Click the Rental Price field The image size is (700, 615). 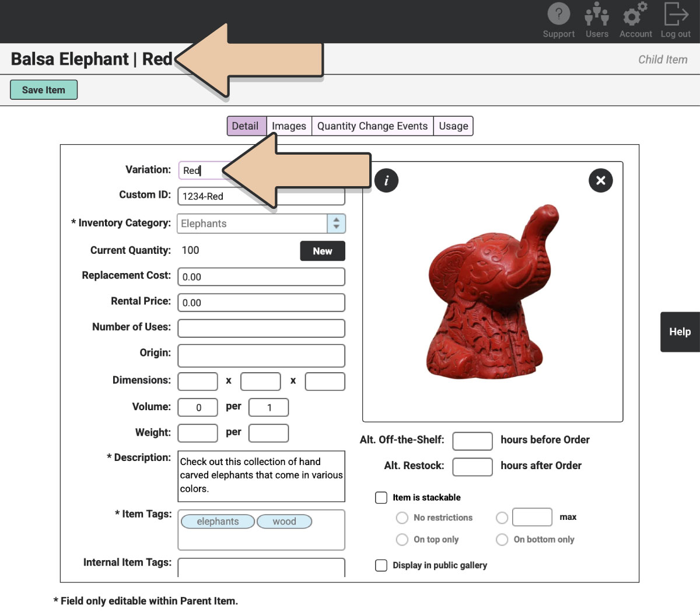(x=261, y=302)
